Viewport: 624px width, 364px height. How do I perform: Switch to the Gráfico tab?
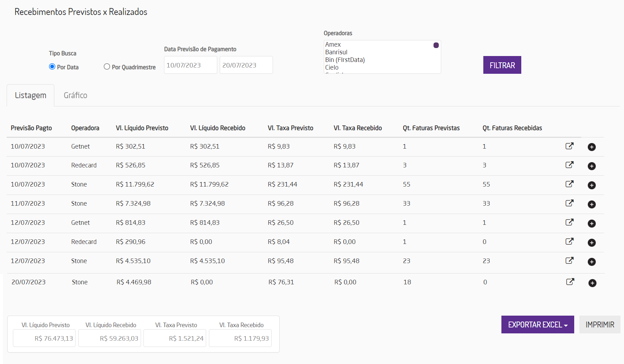point(75,95)
